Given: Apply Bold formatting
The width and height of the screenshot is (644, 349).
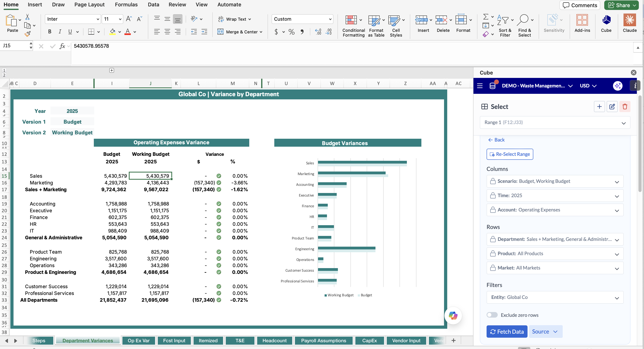Looking at the screenshot, I should coord(49,32).
